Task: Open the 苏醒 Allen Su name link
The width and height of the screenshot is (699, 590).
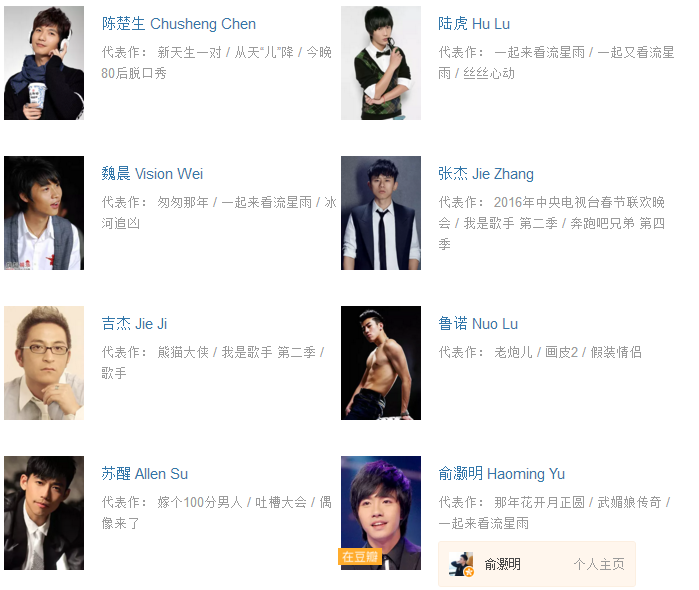Action: coord(144,473)
